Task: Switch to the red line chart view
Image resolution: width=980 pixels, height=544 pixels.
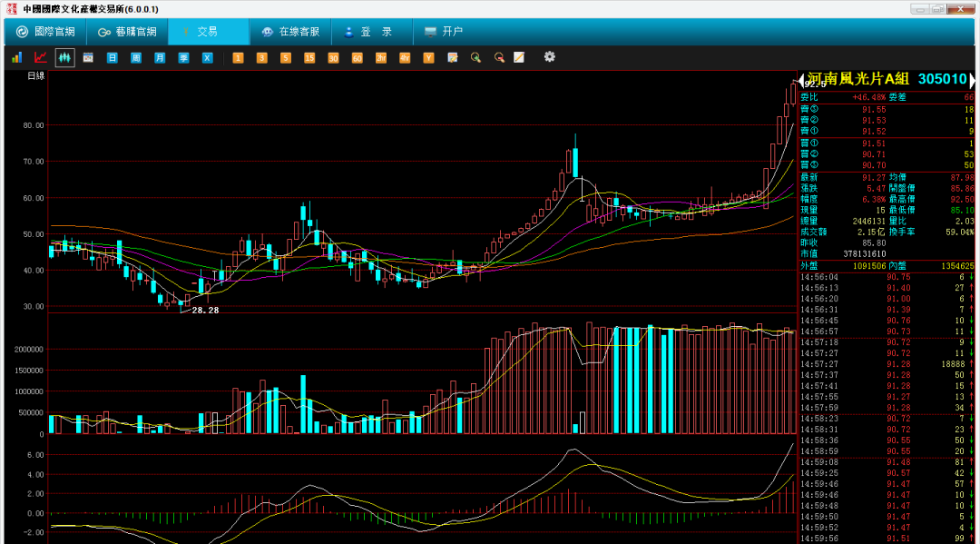Action: point(41,57)
